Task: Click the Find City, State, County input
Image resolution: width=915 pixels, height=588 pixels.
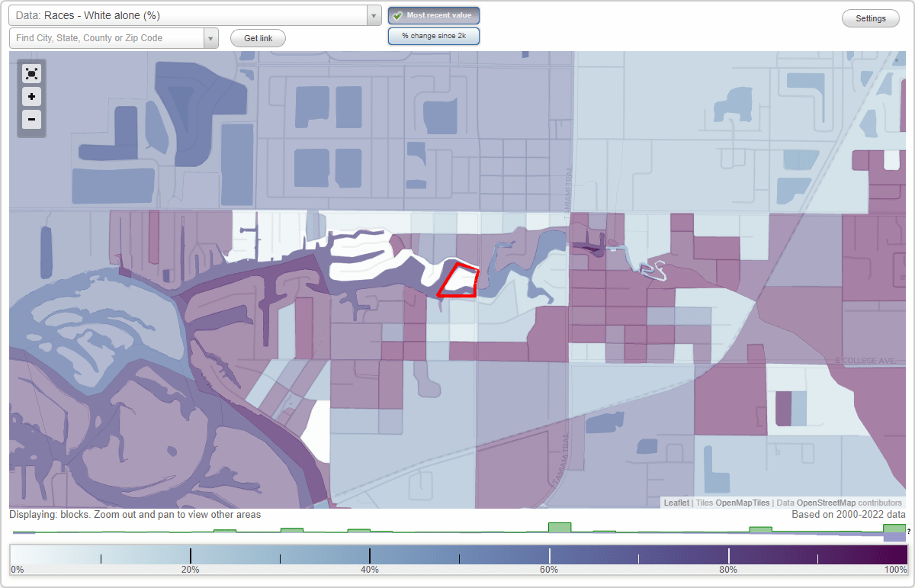Action: click(107, 38)
